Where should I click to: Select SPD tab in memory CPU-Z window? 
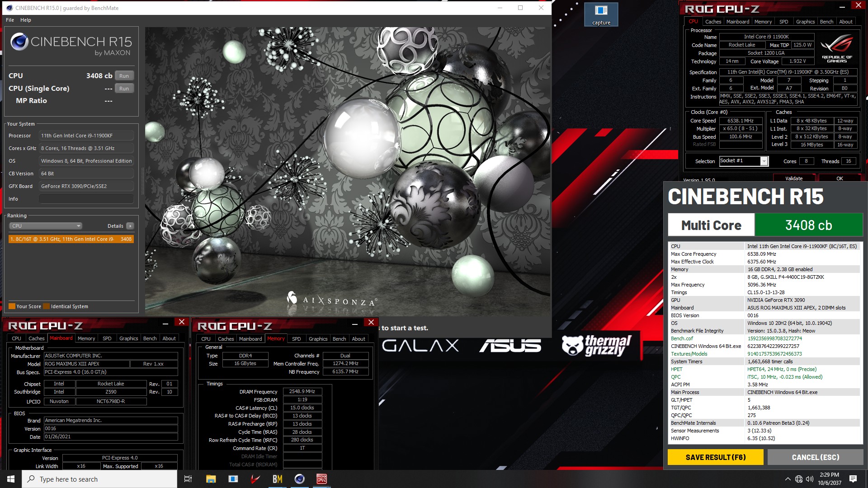tap(296, 339)
